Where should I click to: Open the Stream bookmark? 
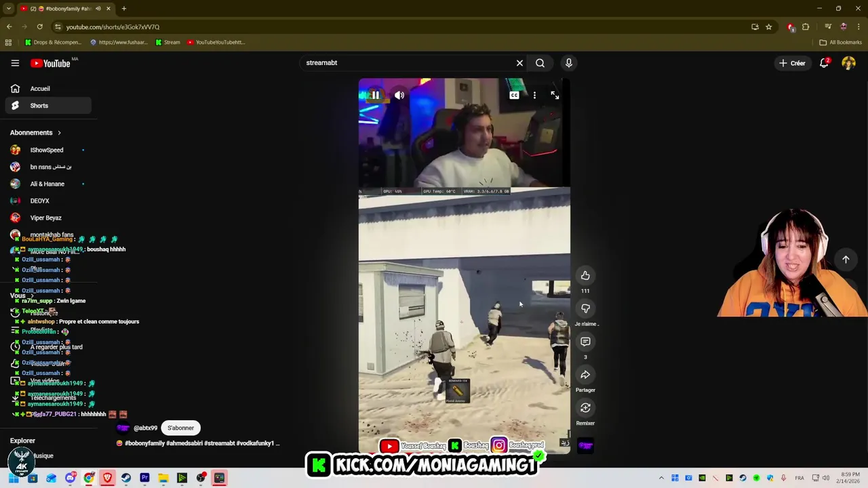(x=167, y=42)
